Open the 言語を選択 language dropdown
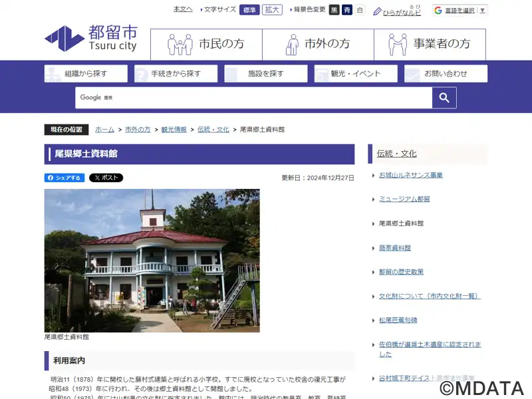Viewport: 532px width, 399px height. (x=460, y=10)
